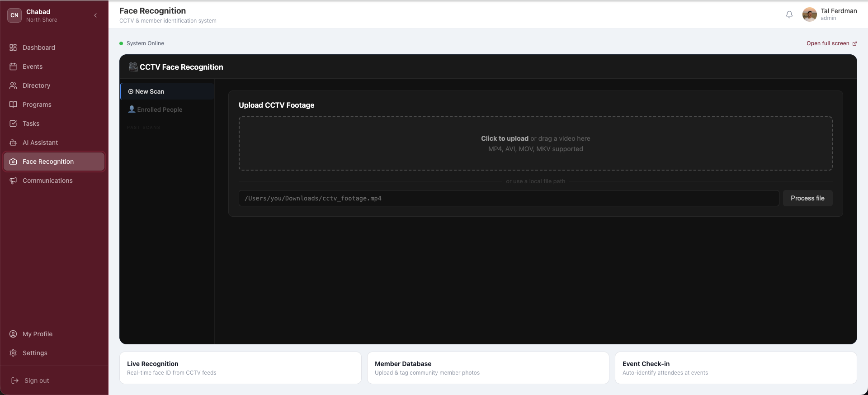
Task: Click the external-link icon beside Open full screen
Action: pos(854,43)
